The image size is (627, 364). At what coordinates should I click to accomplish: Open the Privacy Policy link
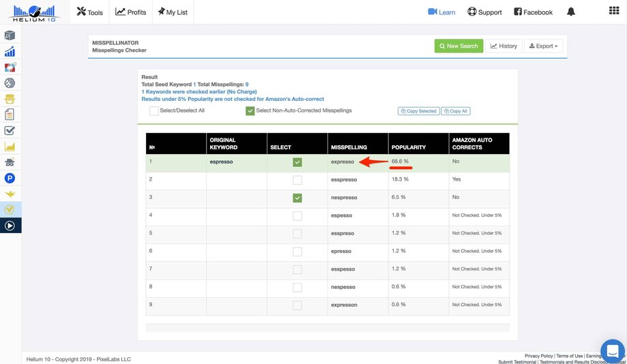point(538,356)
